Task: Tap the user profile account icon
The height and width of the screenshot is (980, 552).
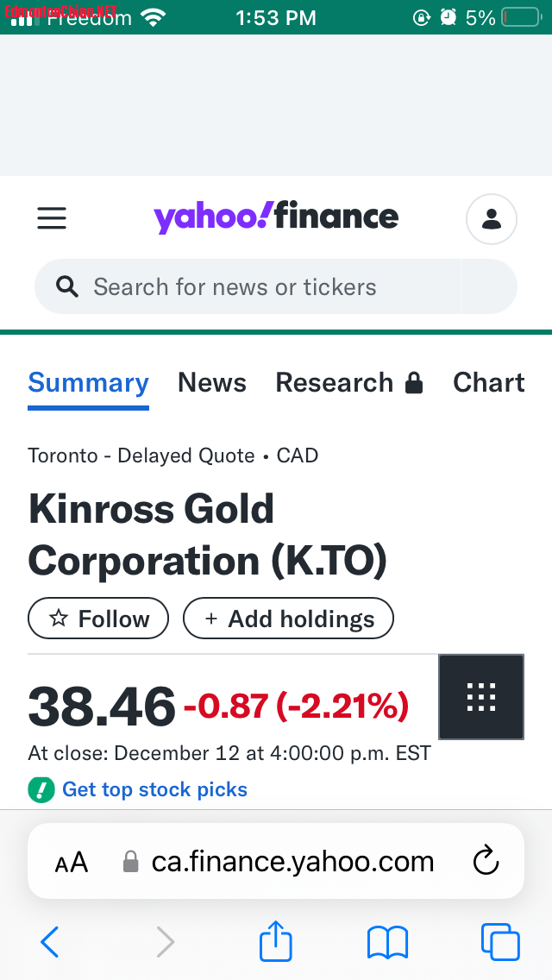Action: pyautogui.click(x=492, y=219)
